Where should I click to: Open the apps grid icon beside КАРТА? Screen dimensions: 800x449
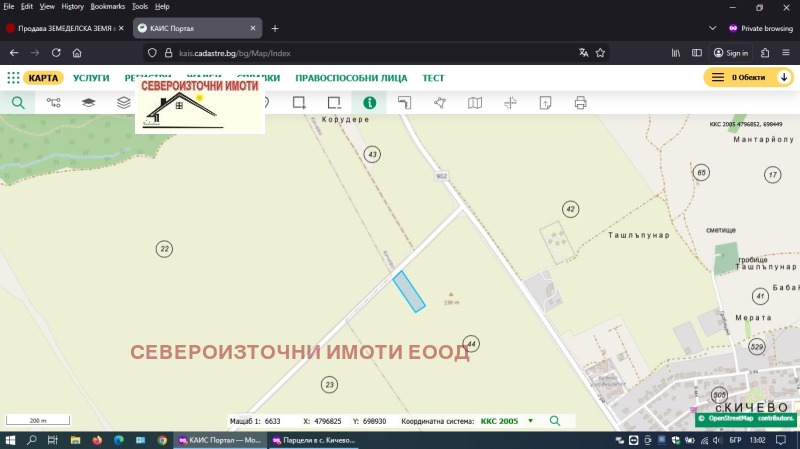13,77
